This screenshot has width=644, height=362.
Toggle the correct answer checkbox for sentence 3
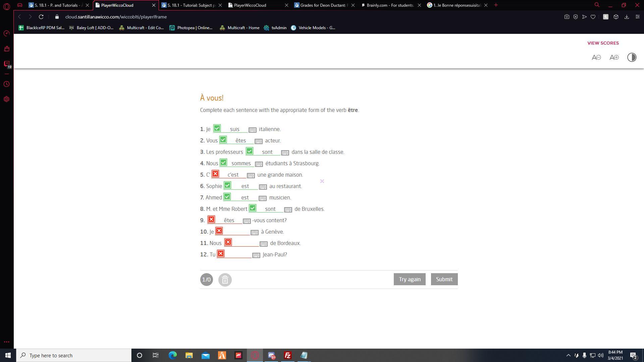pyautogui.click(x=250, y=151)
